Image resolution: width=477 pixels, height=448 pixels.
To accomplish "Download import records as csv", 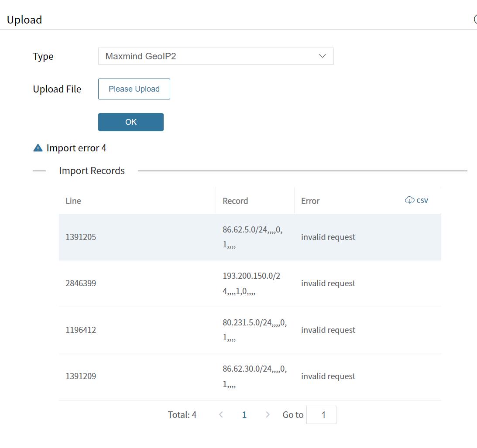I will [x=416, y=200].
